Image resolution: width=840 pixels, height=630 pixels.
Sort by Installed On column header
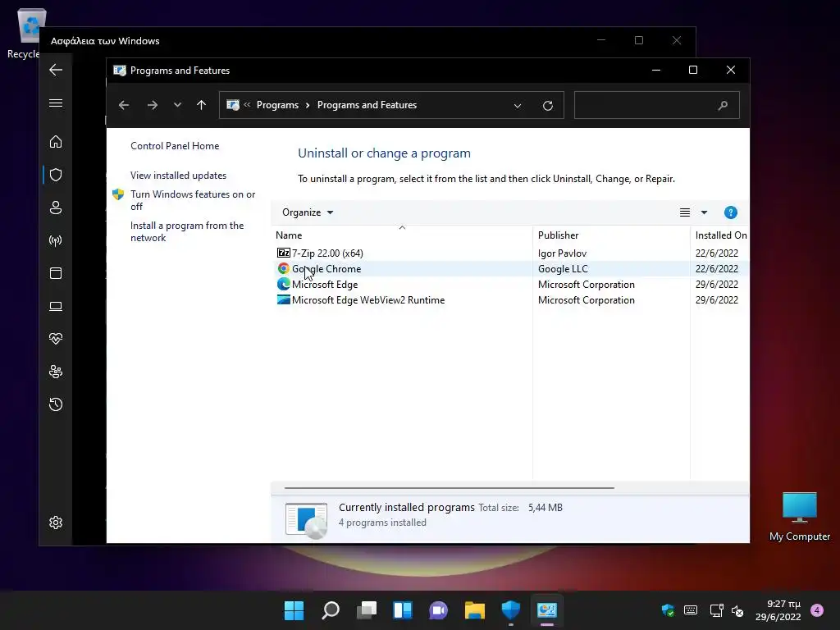point(721,235)
